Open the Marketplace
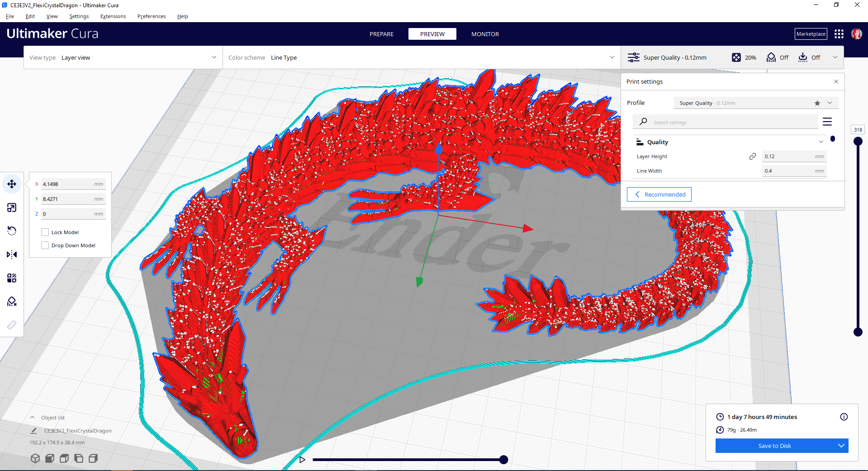This screenshot has width=868, height=471. [x=810, y=33]
